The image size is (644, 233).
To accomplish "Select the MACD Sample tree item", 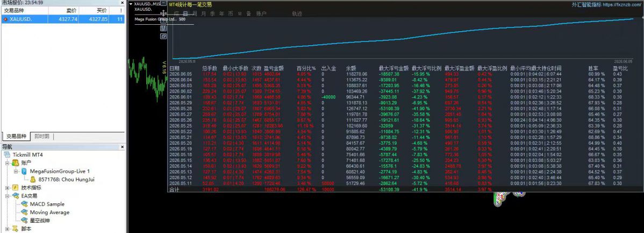I will click(x=47, y=204).
